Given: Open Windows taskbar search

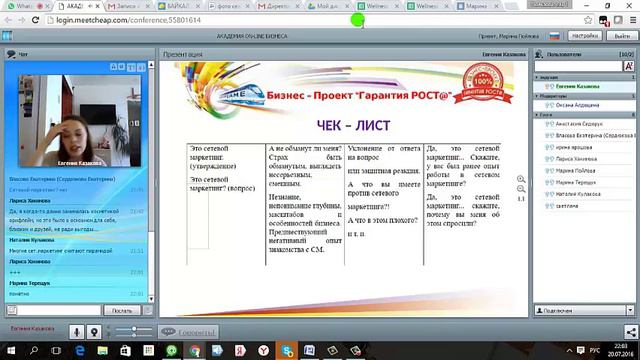Looking at the screenshot, I should coord(34,351).
